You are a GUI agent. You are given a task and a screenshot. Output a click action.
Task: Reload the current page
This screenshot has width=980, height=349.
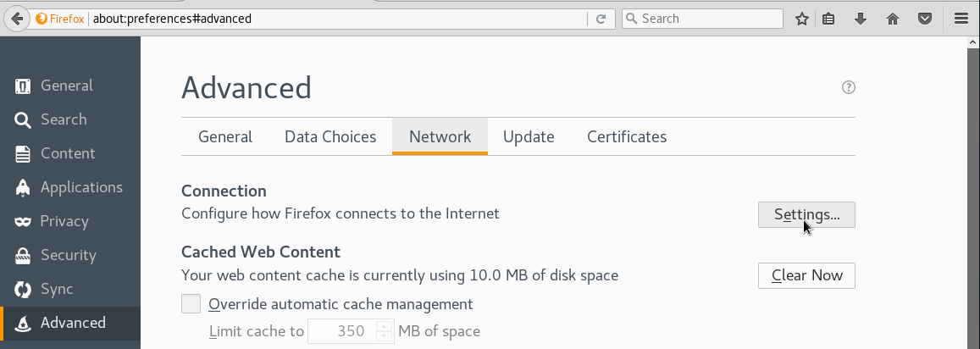pyautogui.click(x=601, y=19)
